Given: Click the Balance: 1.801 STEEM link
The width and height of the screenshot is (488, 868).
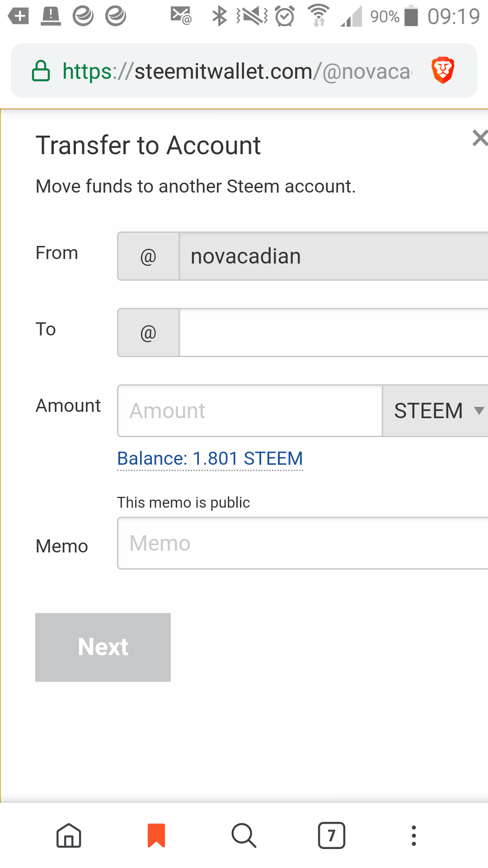Looking at the screenshot, I should [210, 458].
